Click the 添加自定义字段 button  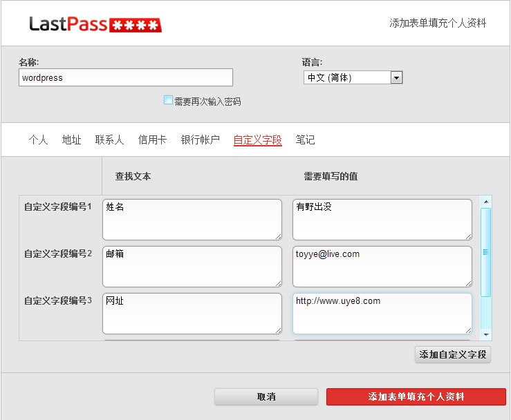[453, 354]
